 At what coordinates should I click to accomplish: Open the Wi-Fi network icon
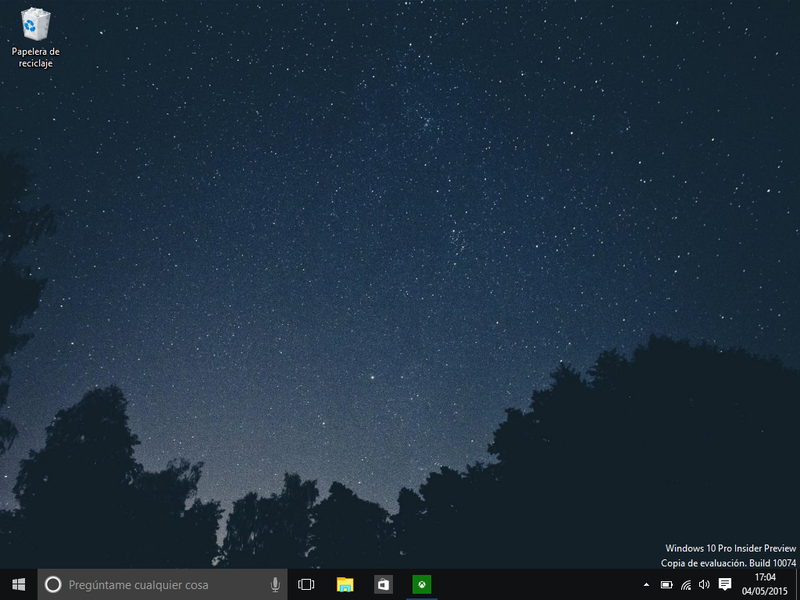pos(686,585)
